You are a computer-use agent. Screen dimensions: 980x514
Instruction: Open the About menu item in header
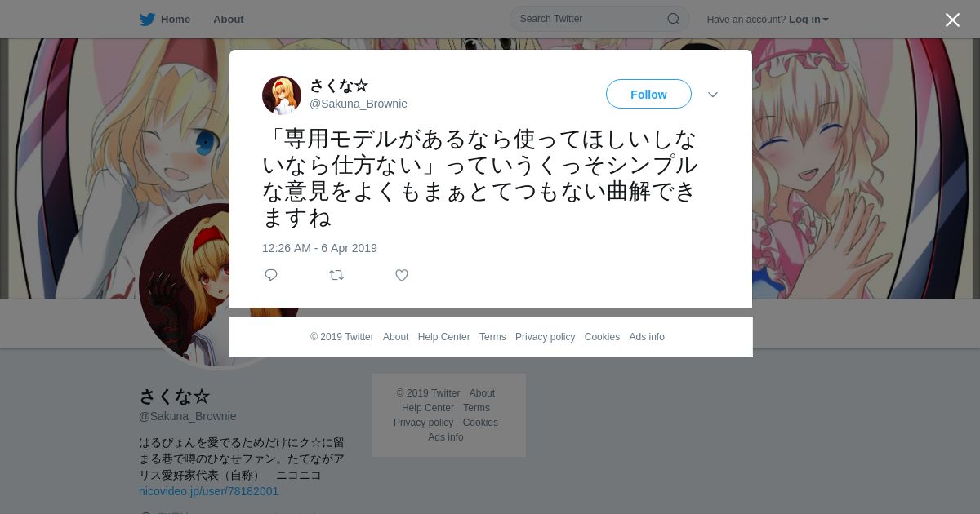pos(228,19)
